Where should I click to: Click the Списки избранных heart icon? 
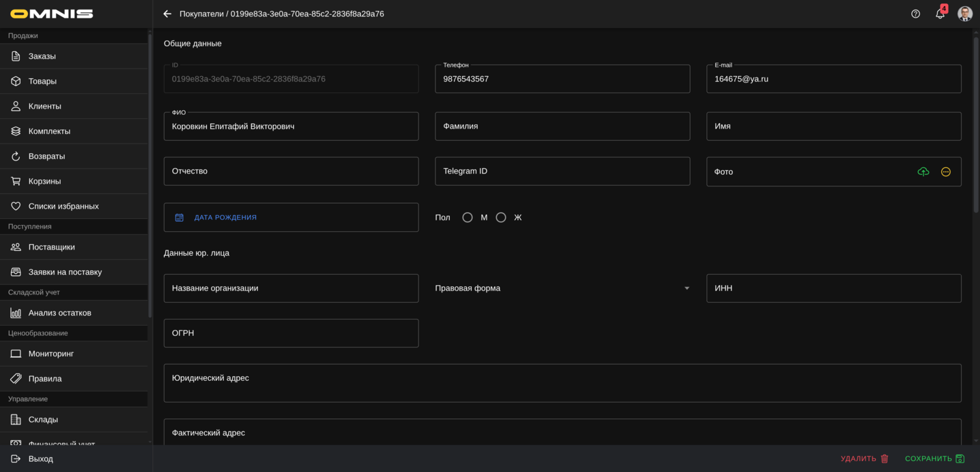click(x=16, y=206)
